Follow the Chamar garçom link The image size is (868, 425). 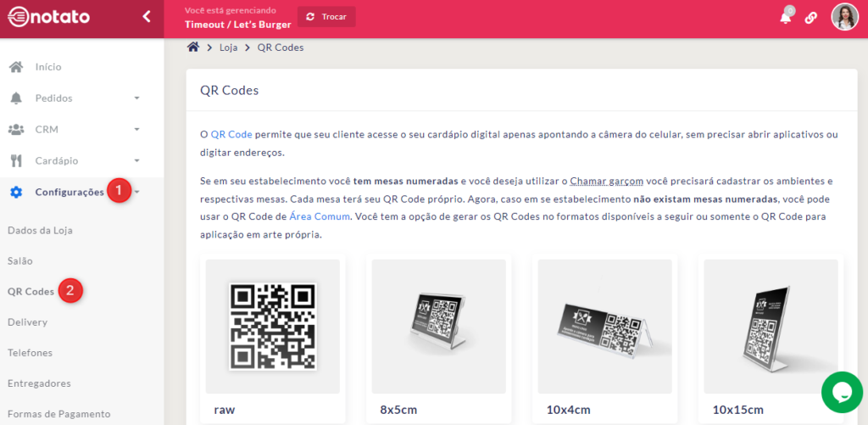606,181
